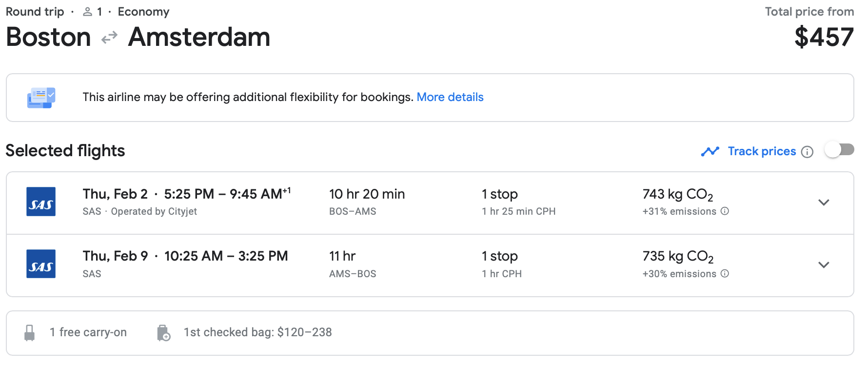Enable the Track prices toggle
The height and width of the screenshot is (366, 868).
(x=839, y=150)
